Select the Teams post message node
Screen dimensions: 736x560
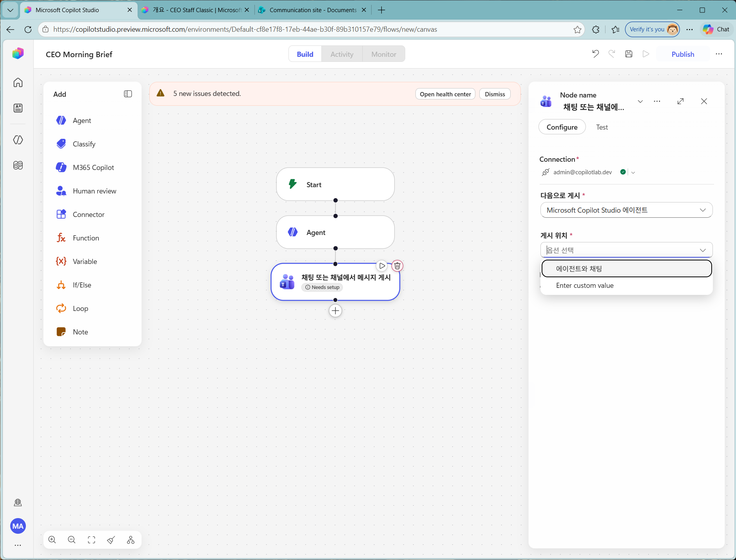335,282
